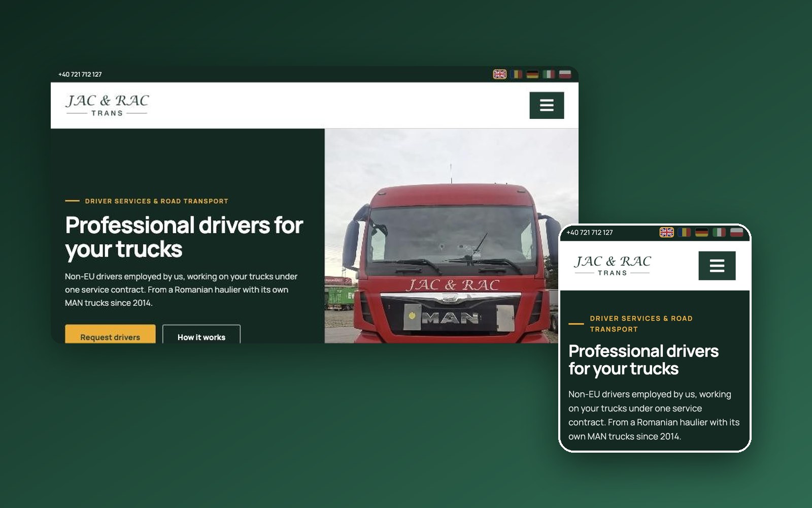Click the red MAN truck photo
This screenshot has width=812, height=508.
coord(451,236)
